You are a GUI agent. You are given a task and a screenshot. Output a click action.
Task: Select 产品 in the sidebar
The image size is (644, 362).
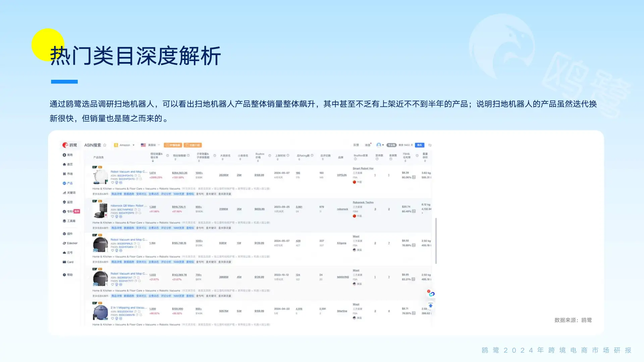[68, 183]
